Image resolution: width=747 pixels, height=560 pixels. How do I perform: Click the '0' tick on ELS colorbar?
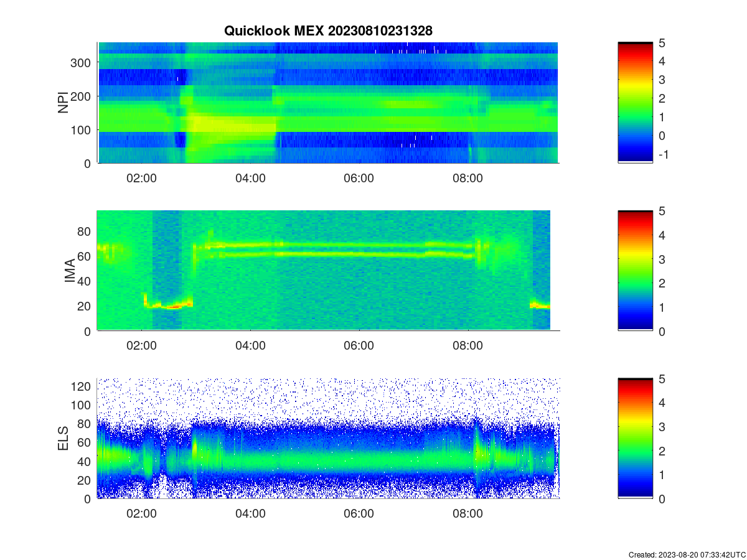pyautogui.click(x=662, y=498)
